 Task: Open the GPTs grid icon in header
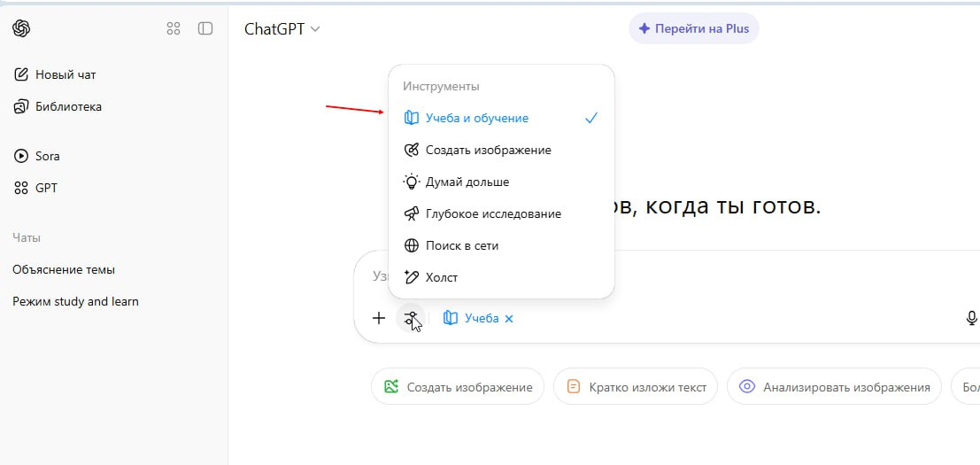174,28
